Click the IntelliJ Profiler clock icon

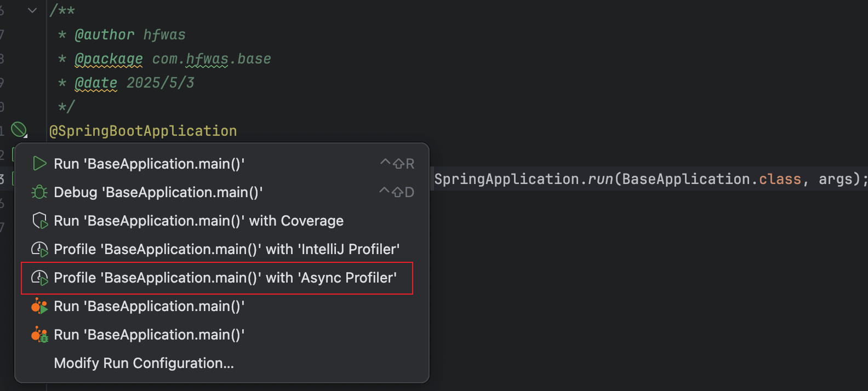39,249
